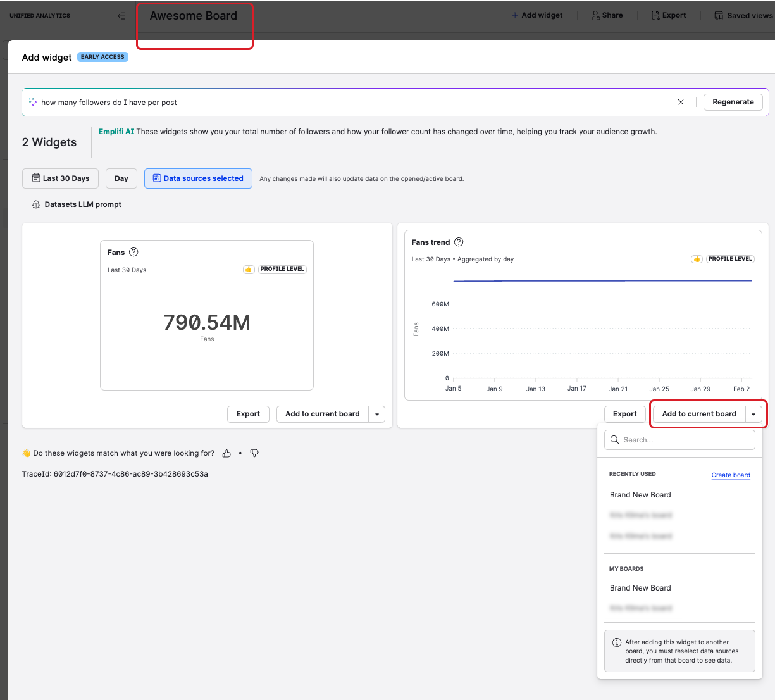The image size is (775, 700).
Task: Export the Fans trend widget
Action: (624, 414)
